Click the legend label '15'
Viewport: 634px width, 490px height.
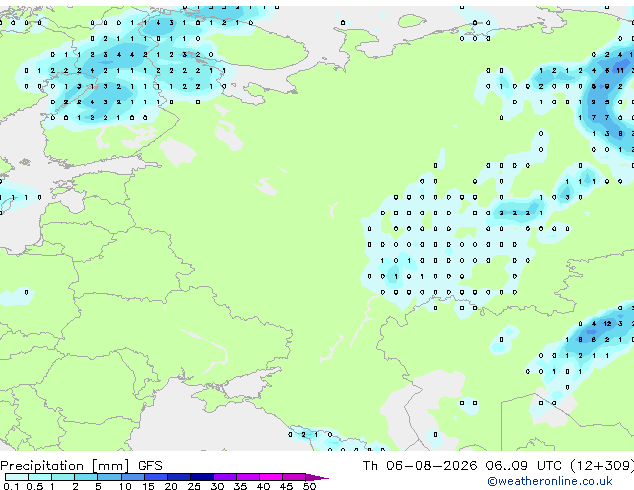[148, 486]
